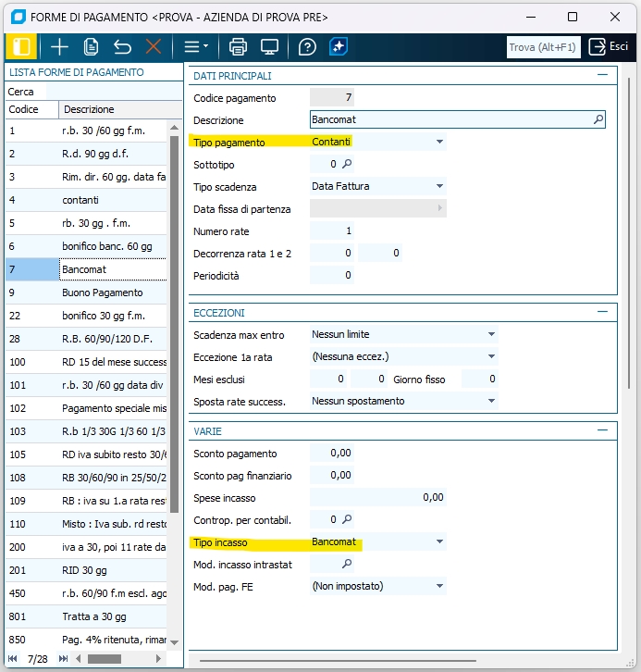Duplicate the record with the copy icon
The width and height of the screenshot is (641, 672).
click(91, 46)
